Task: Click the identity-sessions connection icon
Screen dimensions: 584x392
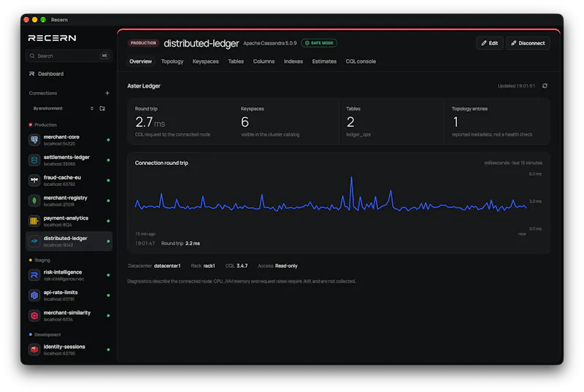Action: 34,350
